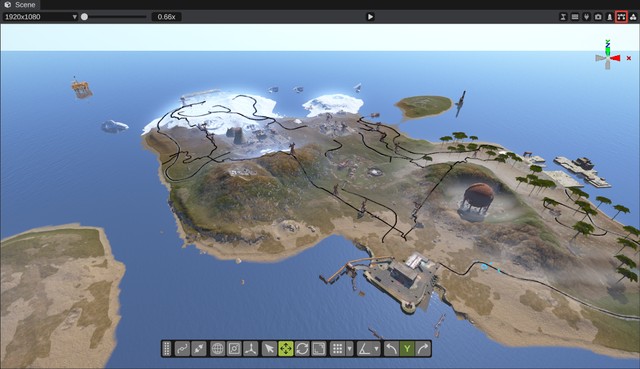
Task: Click the plug icon in the top toolbar
Action: [587, 17]
